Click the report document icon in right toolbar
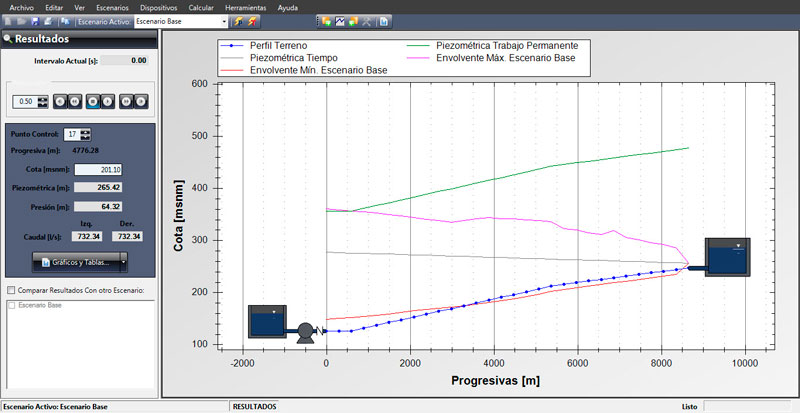800x413 pixels. (x=385, y=20)
